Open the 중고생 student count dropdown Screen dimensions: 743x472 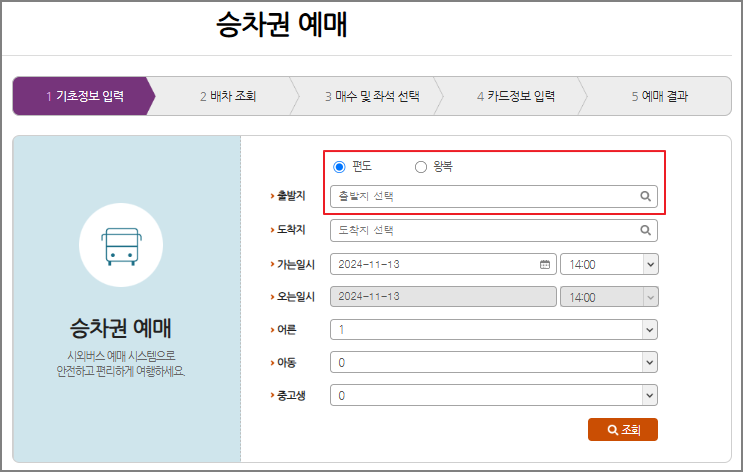[494, 395]
